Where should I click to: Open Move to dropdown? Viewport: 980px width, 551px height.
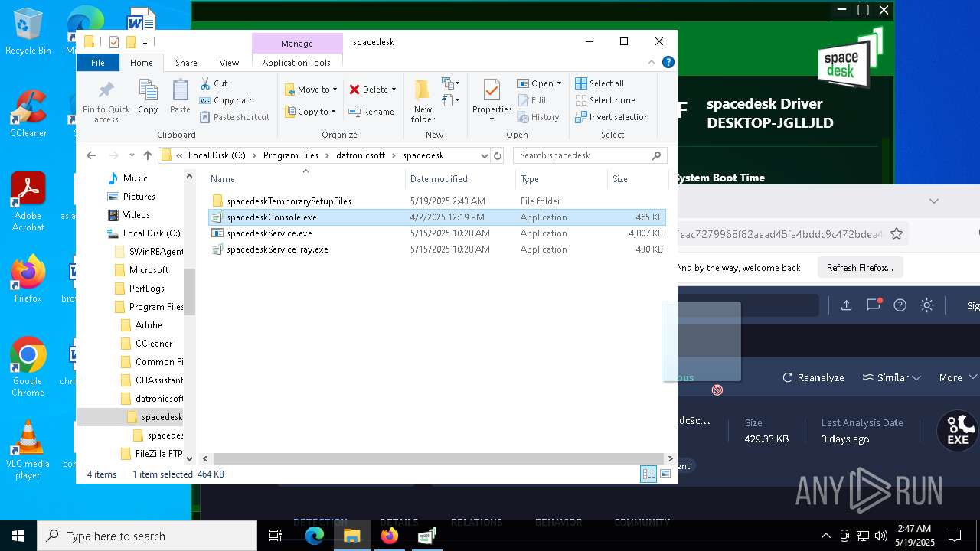pos(311,90)
